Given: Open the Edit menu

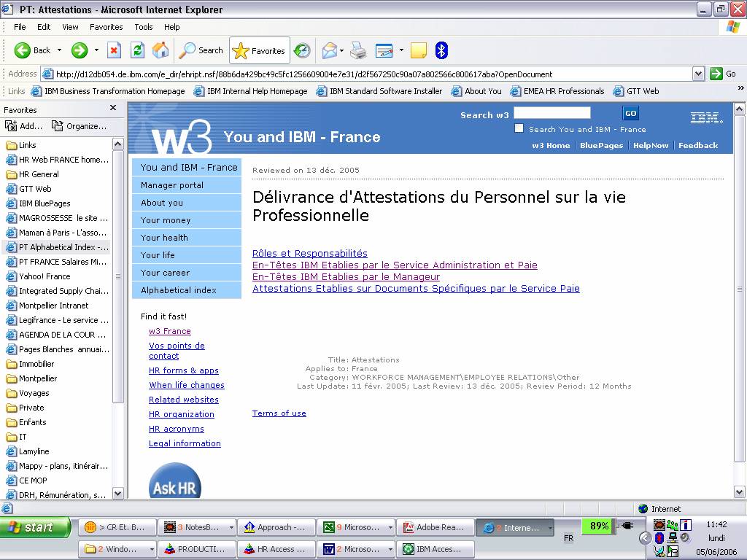Looking at the screenshot, I should coord(44,27).
